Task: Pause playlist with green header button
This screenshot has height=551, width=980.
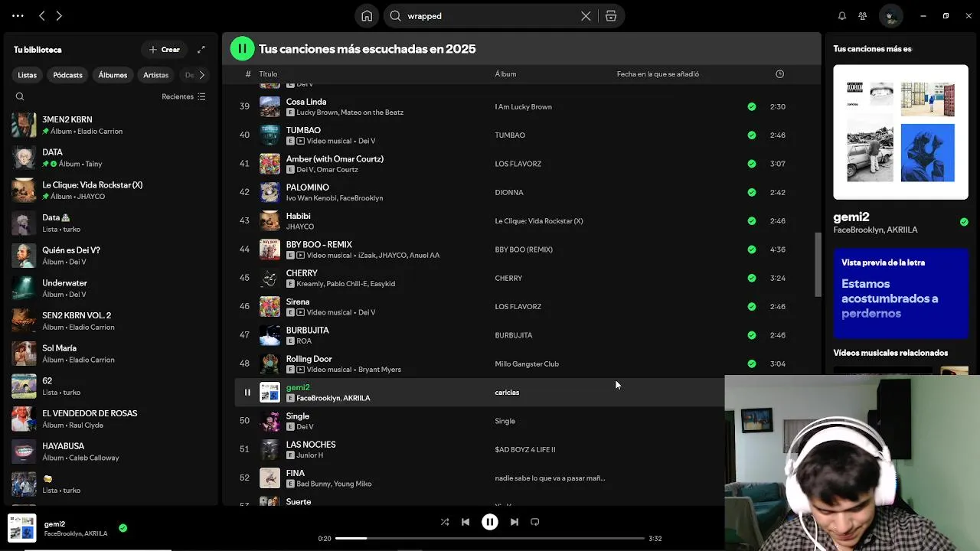Action: [x=242, y=49]
